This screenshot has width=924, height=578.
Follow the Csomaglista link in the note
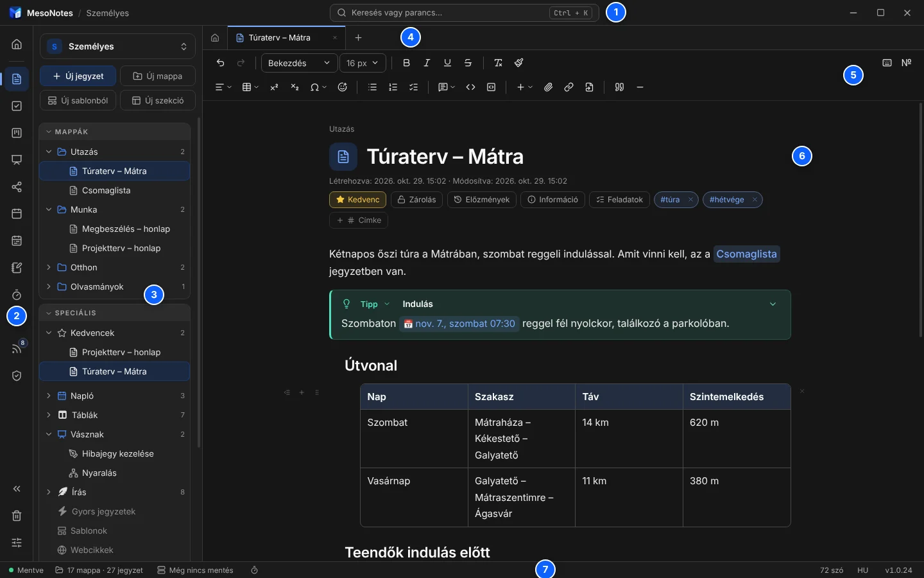746,254
